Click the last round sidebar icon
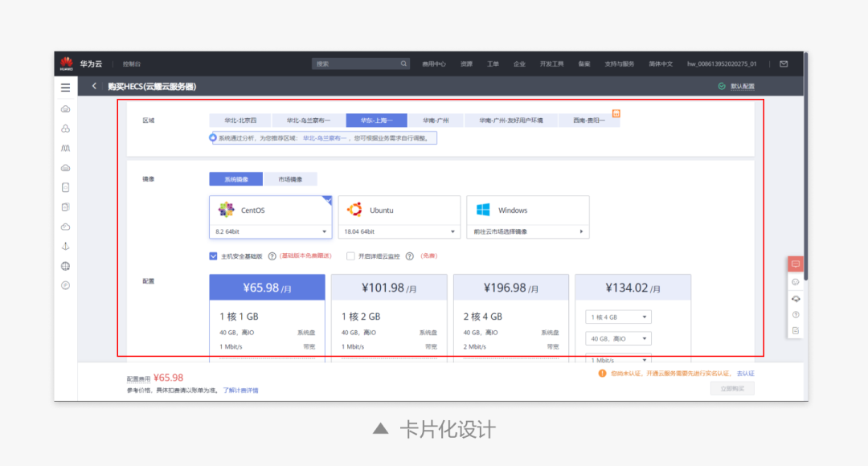 click(65, 285)
